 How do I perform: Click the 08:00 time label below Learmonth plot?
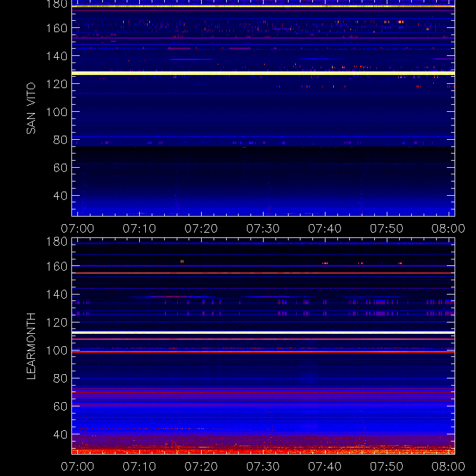pos(449,466)
